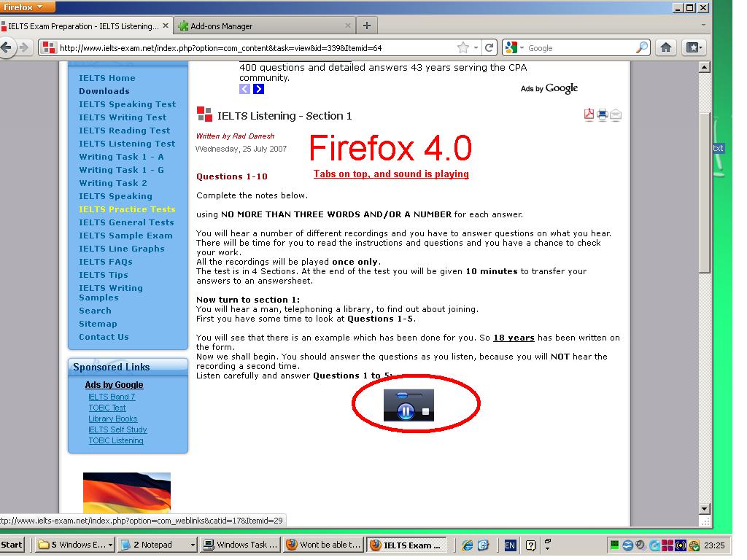747x560 pixels.
Task: Select IELTS Practice Tests menu item
Action: click(127, 209)
